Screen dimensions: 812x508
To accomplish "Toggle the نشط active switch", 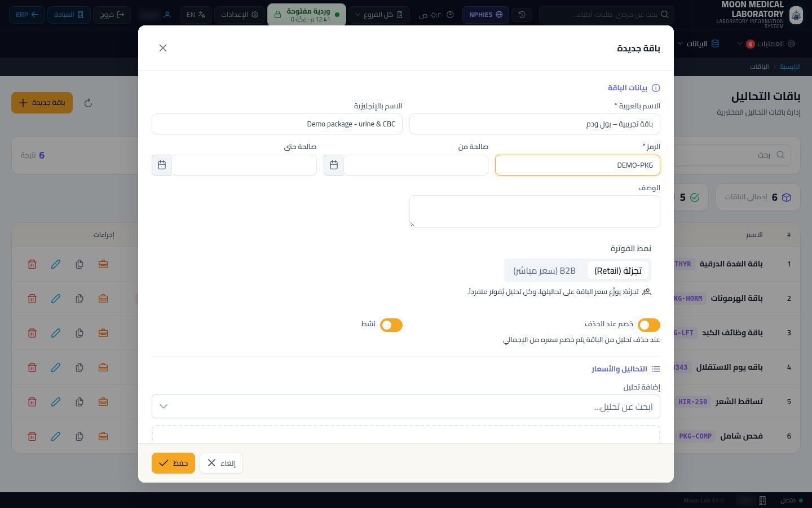I will click(x=391, y=325).
